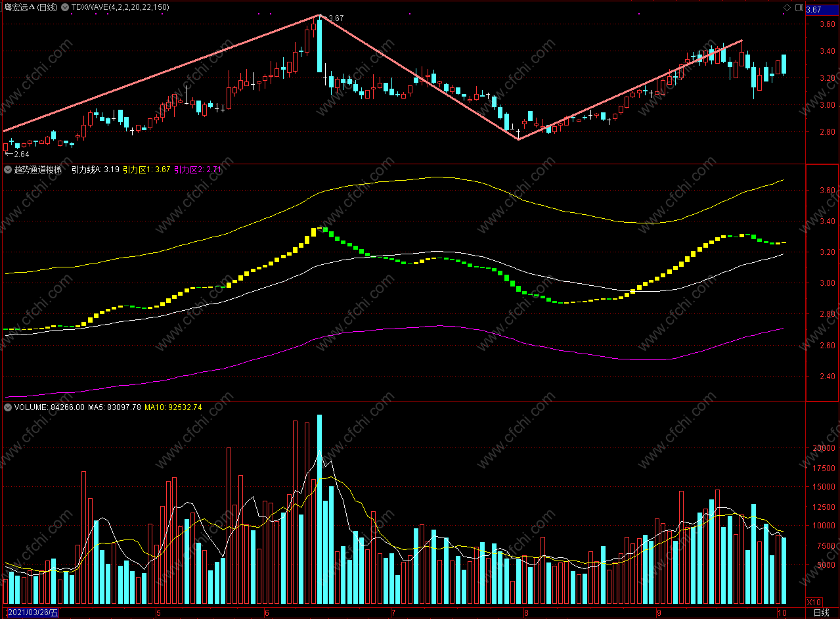This screenshot has height=619, width=840.
Task: Click 2.40 on the indicator panel axis
Action: (827, 377)
